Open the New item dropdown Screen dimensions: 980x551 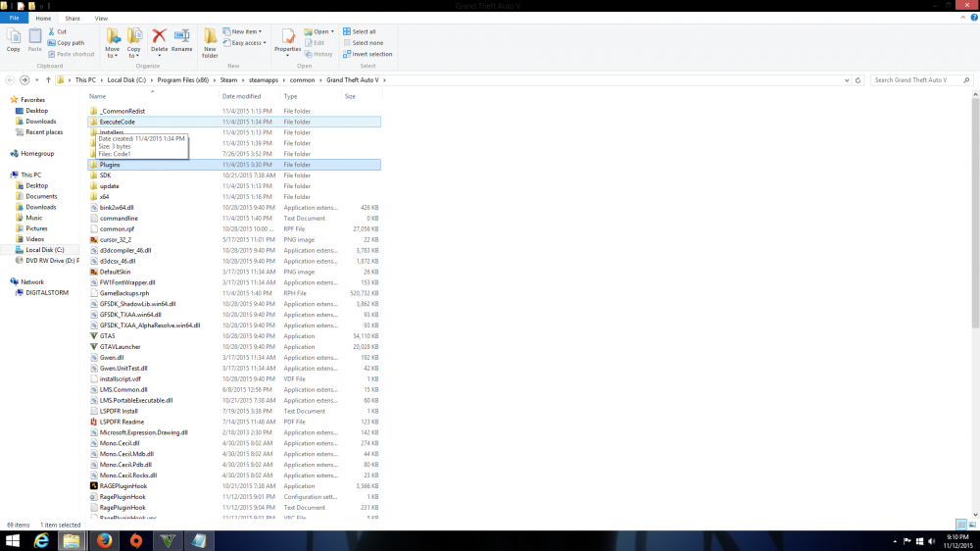(x=242, y=31)
